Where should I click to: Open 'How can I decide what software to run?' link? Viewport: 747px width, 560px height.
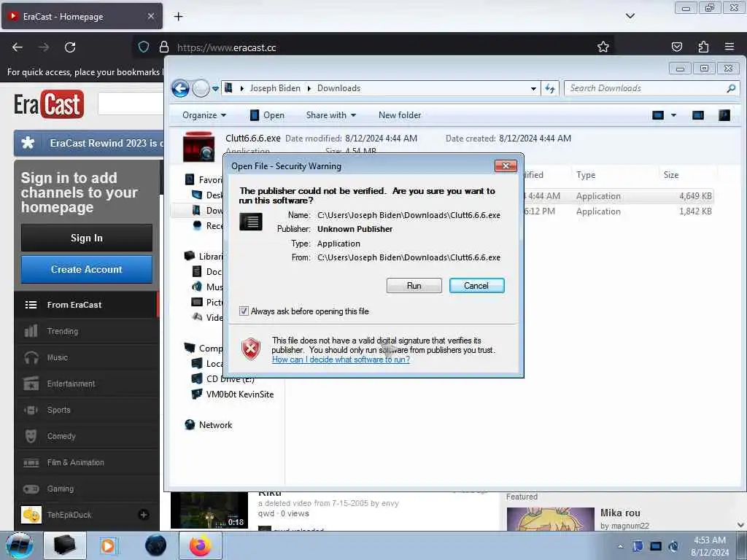pyautogui.click(x=341, y=359)
